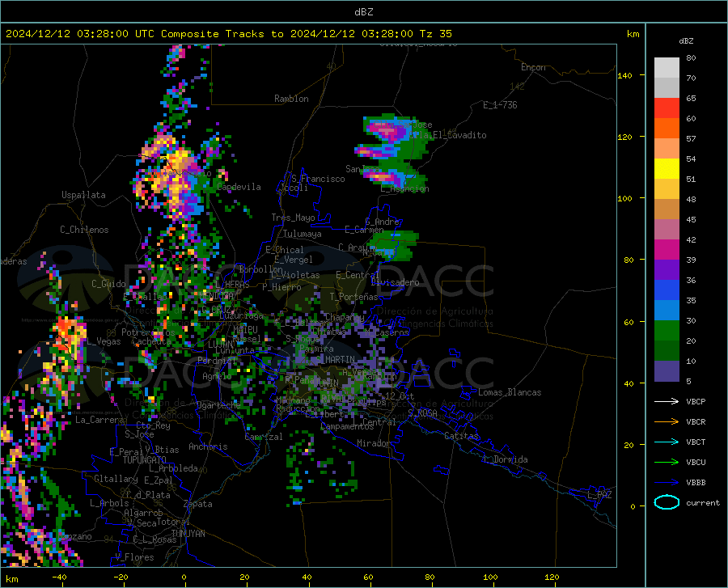Click the L_Dormida place label
The image size is (728, 588).
[505, 459]
